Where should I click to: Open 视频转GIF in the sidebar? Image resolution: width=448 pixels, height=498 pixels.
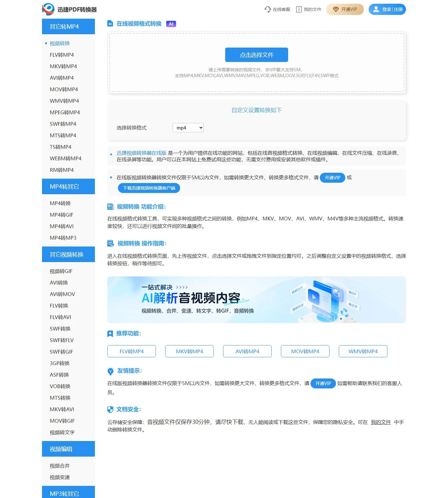click(61, 271)
